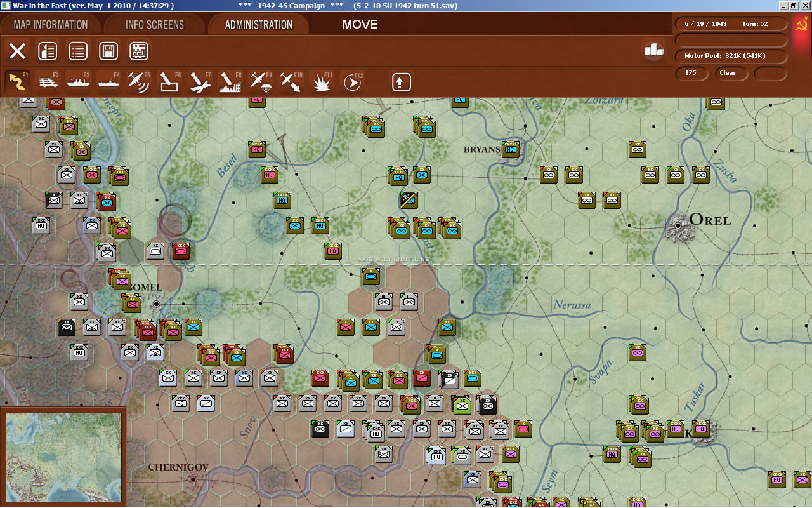The image size is (812, 508).
Task: Open the MAP INFORMATION tab
Action: 51,25
